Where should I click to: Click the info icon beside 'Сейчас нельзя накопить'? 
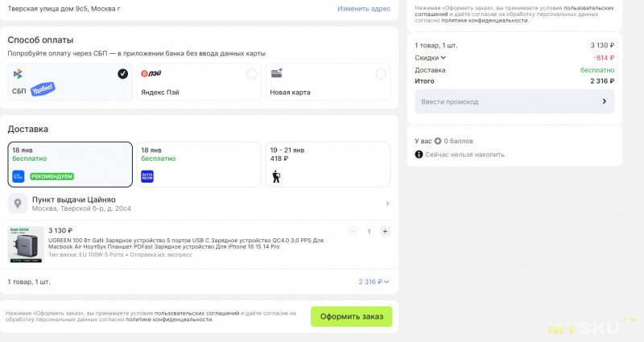tap(419, 155)
